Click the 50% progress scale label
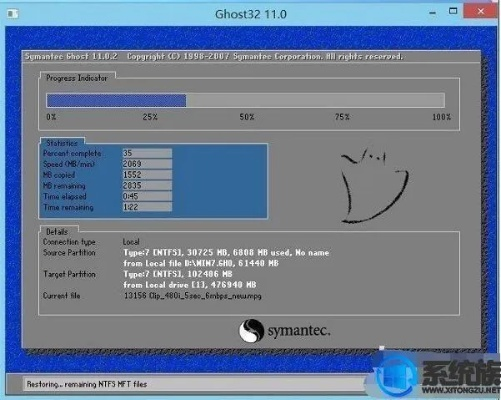Viewport: 501px width, 400px height. pyautogui.click(x=247, y=117)
